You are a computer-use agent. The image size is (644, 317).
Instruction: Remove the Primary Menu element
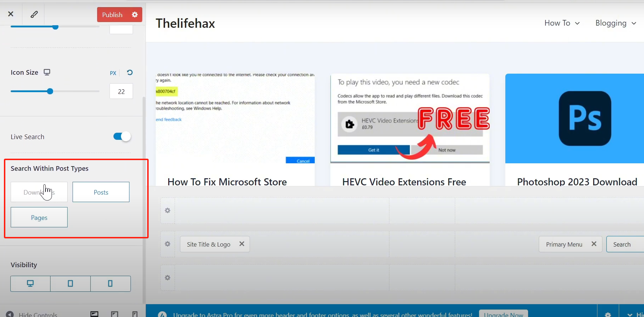pyautogui.click(x=594, y=244)
